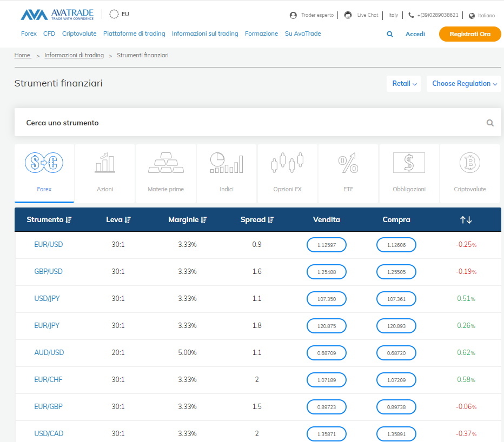Open the Italiano language selector
The image size is (504, 442).
tap(486, 16)
